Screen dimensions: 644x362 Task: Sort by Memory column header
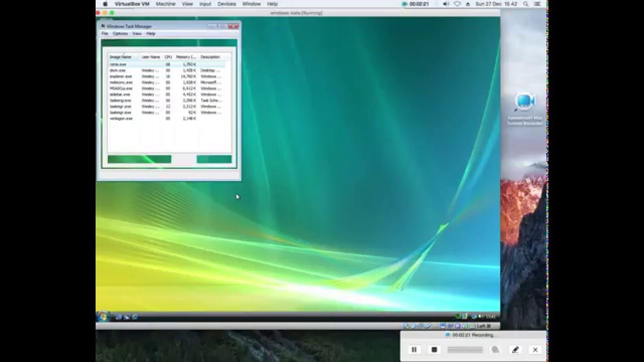tap(186, 57)
